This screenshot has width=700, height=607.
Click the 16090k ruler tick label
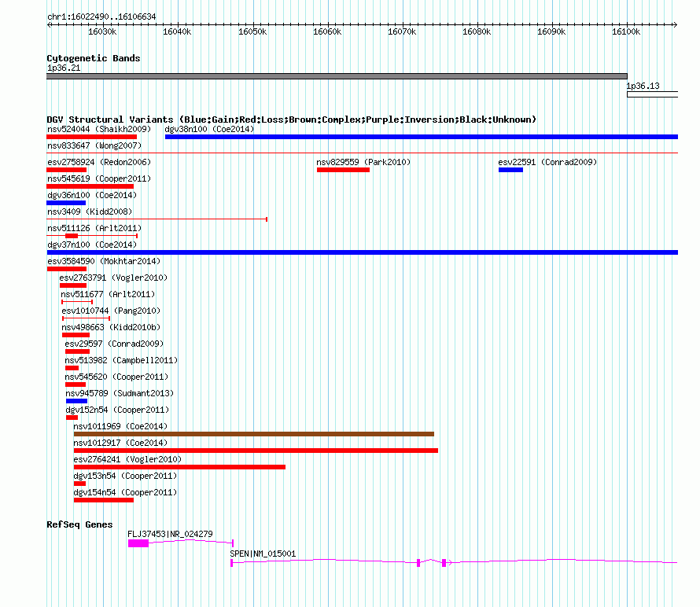tap(551, 31)
